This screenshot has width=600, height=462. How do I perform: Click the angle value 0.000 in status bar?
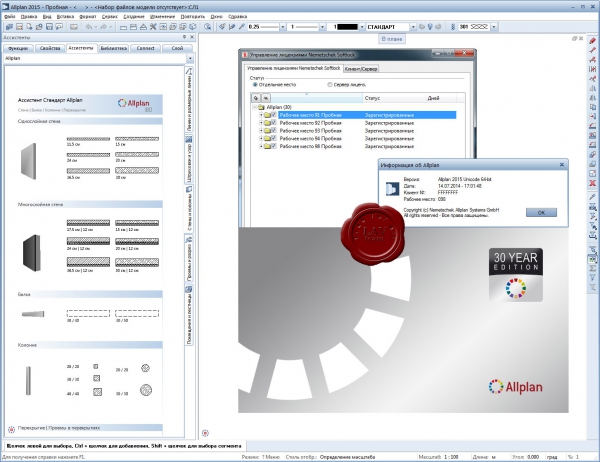click(533, 457)
